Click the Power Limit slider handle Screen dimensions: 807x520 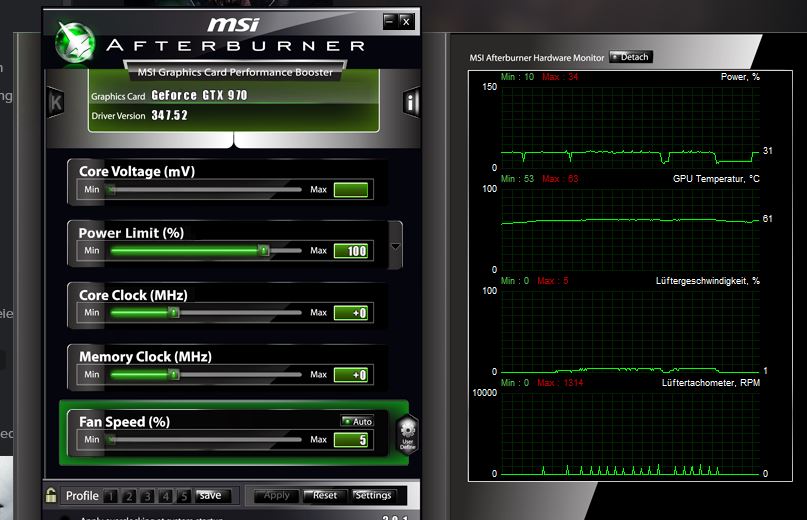tap(264, 251)
